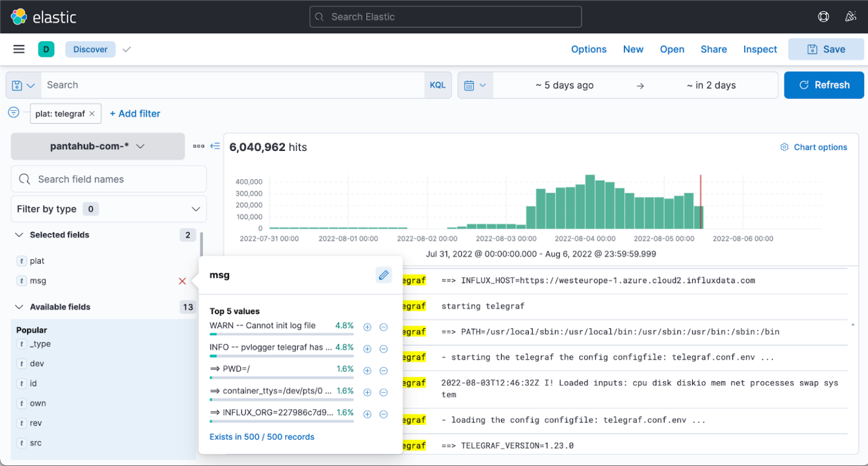This screenshot has width=868, height=466.
Task: Collapse the fields sidebar with the arrow icon
Action: click(215, 146)
